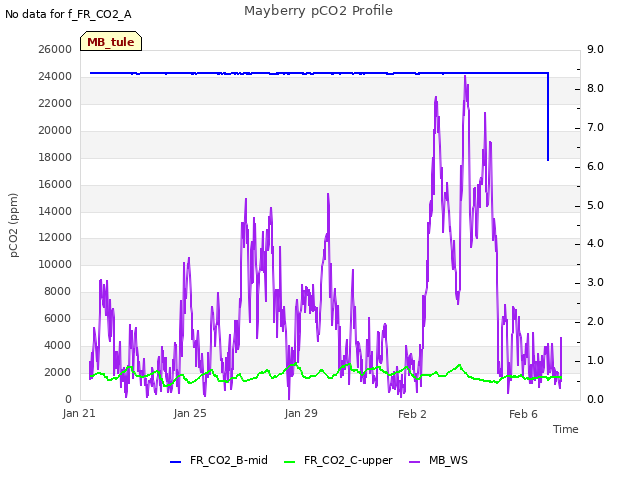Click the blue line's vertical drop near Feb 7
Viewport: 640px width, 480px height.
click(548, 117)
